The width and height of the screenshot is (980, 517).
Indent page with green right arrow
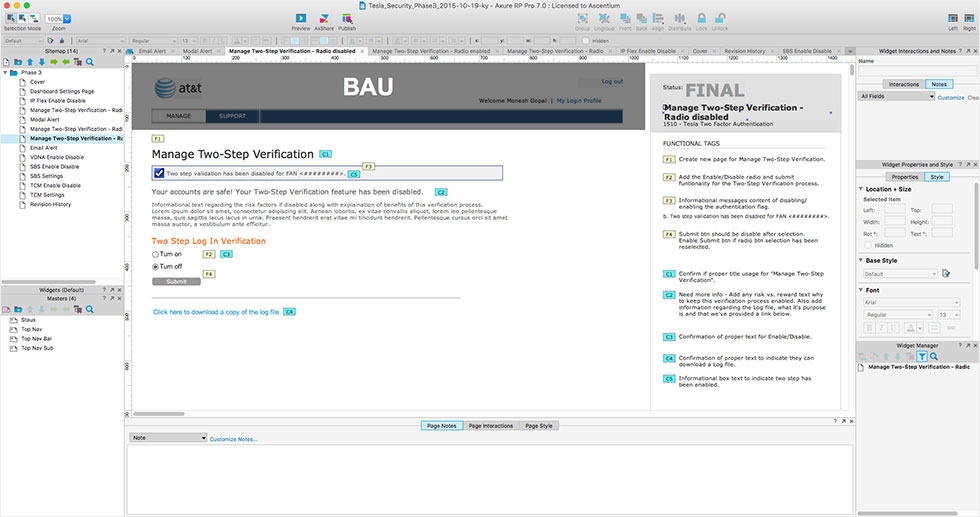tap(54, 62)
